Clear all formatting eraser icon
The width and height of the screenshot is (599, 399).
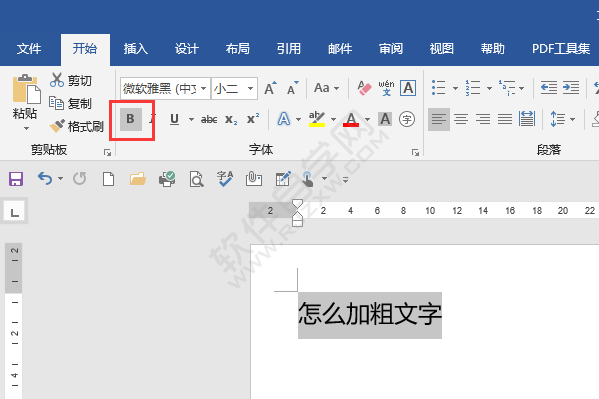(x=364, y=88)
